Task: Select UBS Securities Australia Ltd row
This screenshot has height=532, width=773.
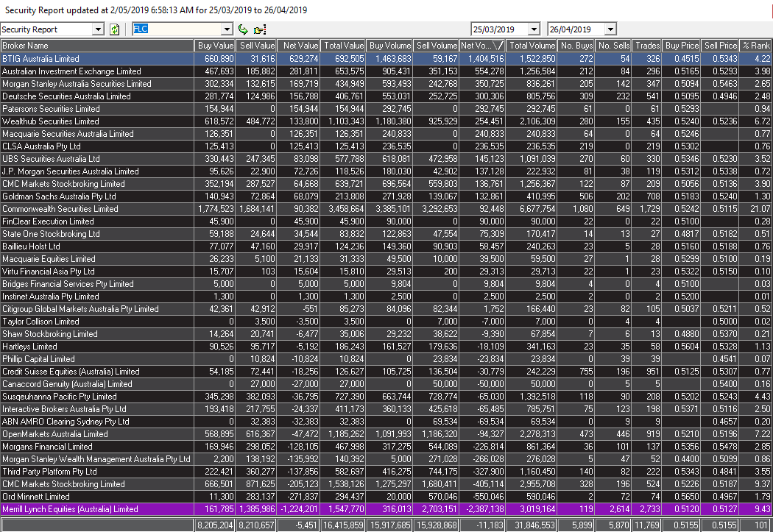Action: coord(386,159)
